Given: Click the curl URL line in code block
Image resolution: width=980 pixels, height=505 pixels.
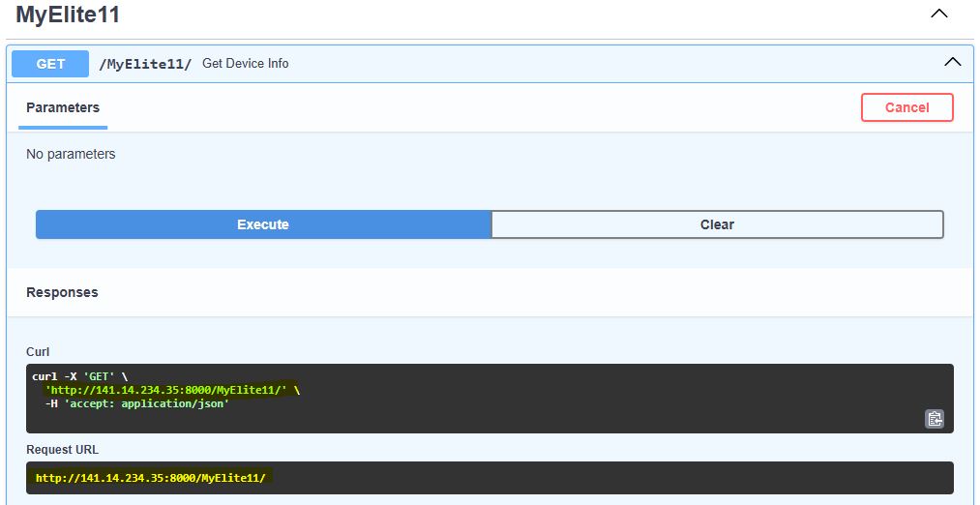Looking at the screenshot, I should point(172,390).
